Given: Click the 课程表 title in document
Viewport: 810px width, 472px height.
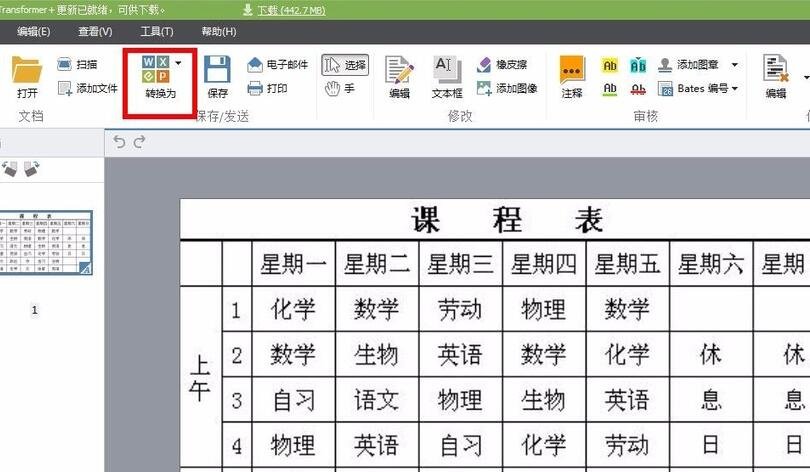Looking at the screenshot, I should (507, 220).
